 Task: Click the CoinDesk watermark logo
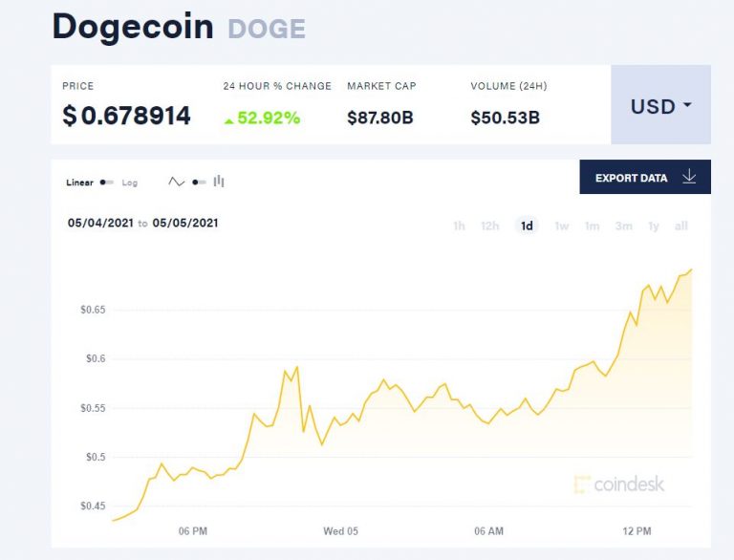tap(619, 485)
